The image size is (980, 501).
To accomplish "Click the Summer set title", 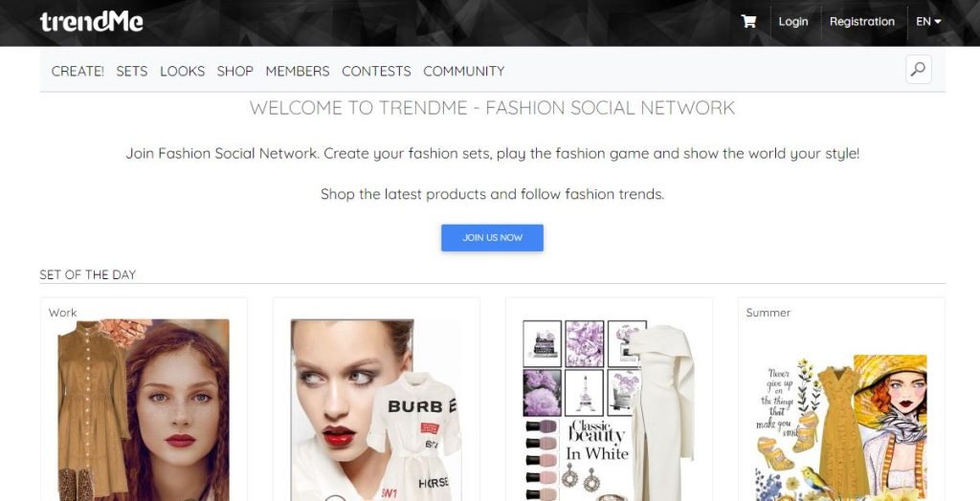I will (768, 313).
